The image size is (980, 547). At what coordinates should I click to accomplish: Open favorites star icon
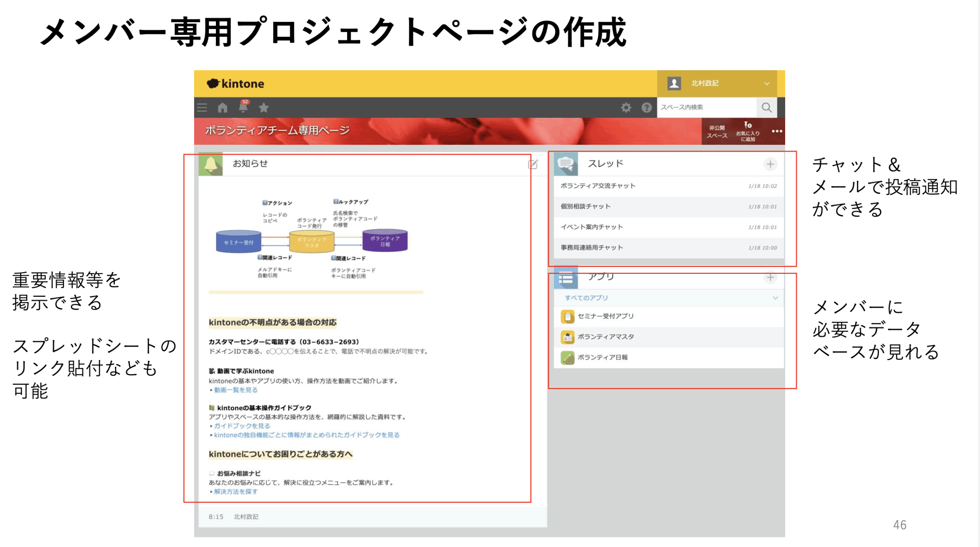tap(264, 108)
